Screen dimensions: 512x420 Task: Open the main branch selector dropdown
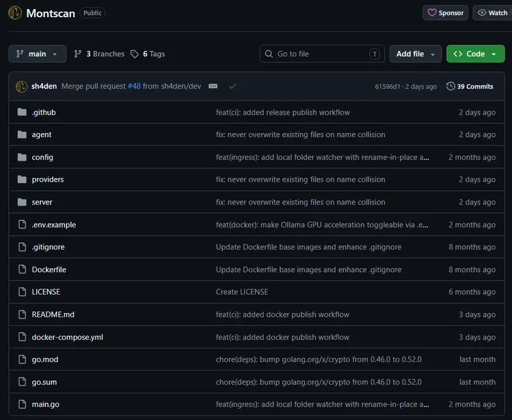click(38, 54)
